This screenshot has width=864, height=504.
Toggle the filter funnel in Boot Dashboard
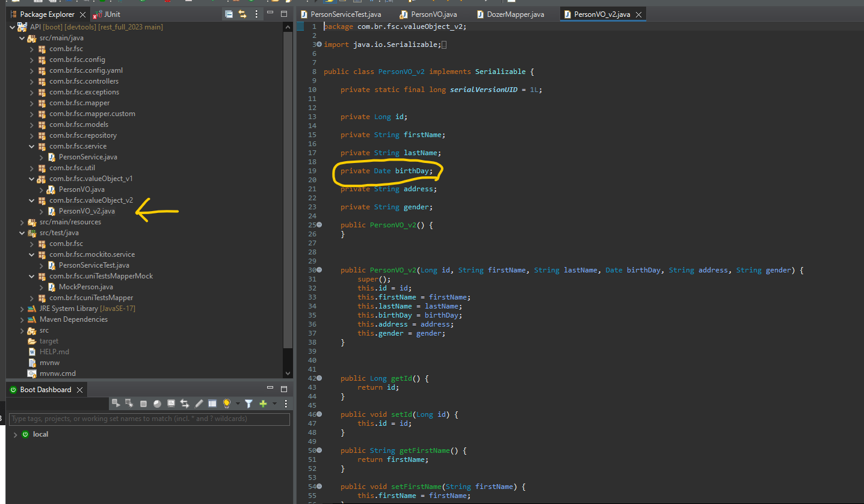pos(248,404)
